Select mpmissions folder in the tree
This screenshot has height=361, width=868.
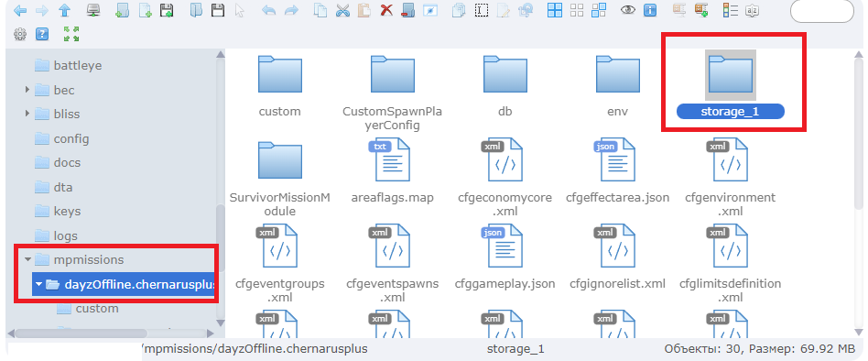coord(89,259)
